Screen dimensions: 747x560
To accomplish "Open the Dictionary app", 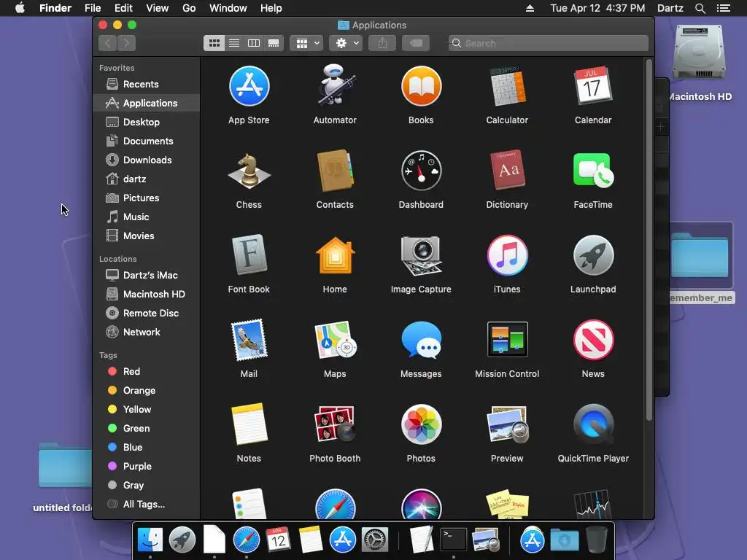I will (x=507, y=171).
